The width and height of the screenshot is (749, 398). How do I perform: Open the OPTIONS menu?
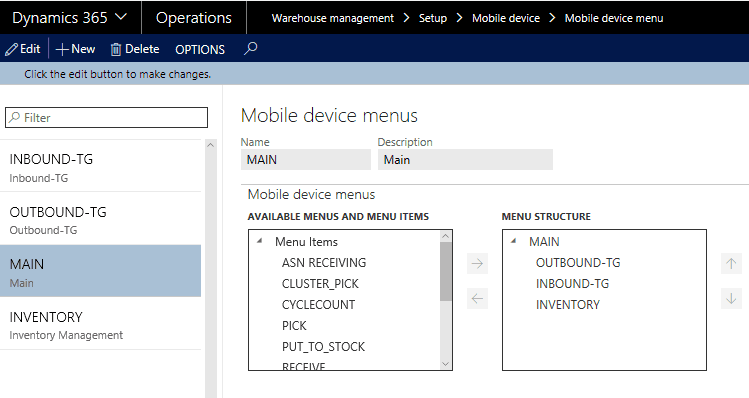tap(200, 49)
